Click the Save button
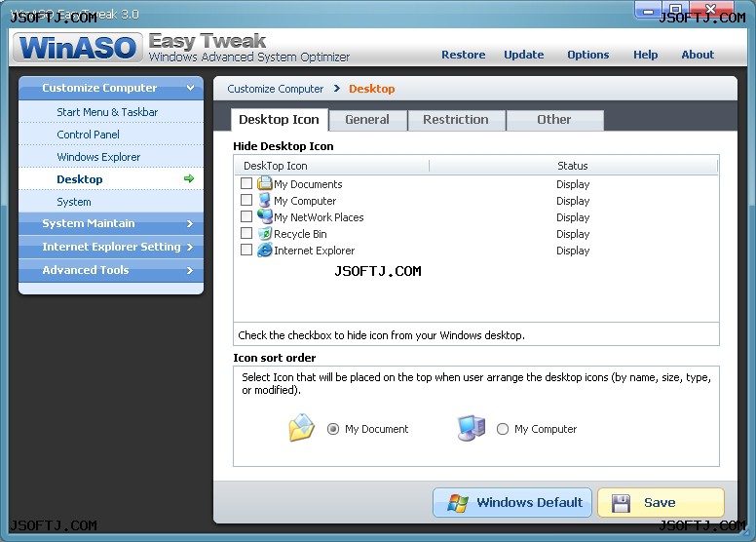Image resolution: width=756 pixels, height=542 pixels. click(661, 502)
